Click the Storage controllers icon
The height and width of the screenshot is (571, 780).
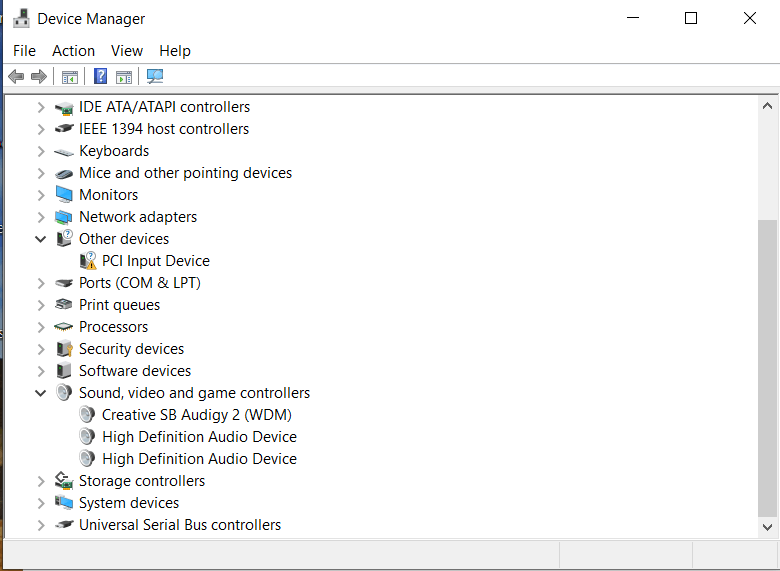coord(64,480)
